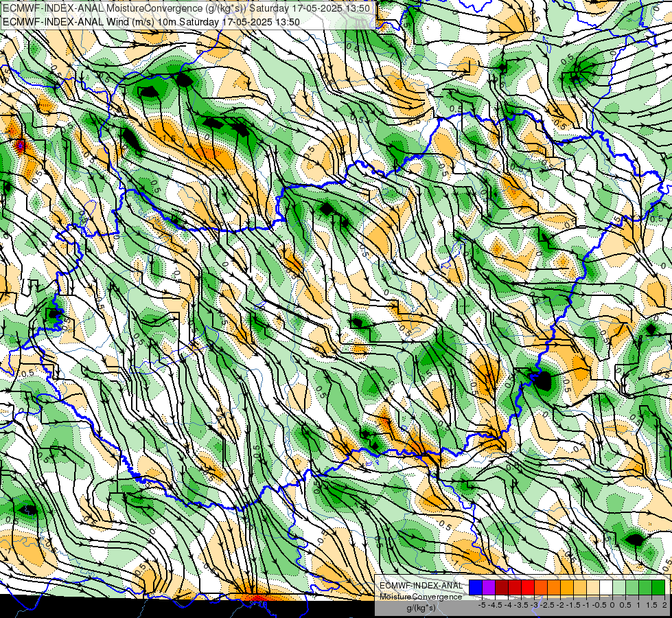This screenshot has width=672, height=618.
Task: Click the pale peach swatch between -1 and -0.5
Action: click(x=592, y=588)
